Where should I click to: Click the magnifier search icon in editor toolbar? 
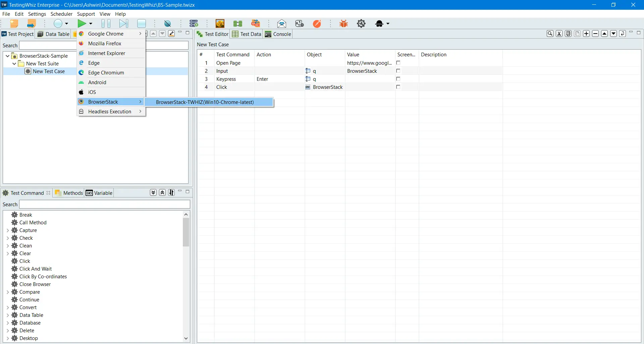(550, 34)
